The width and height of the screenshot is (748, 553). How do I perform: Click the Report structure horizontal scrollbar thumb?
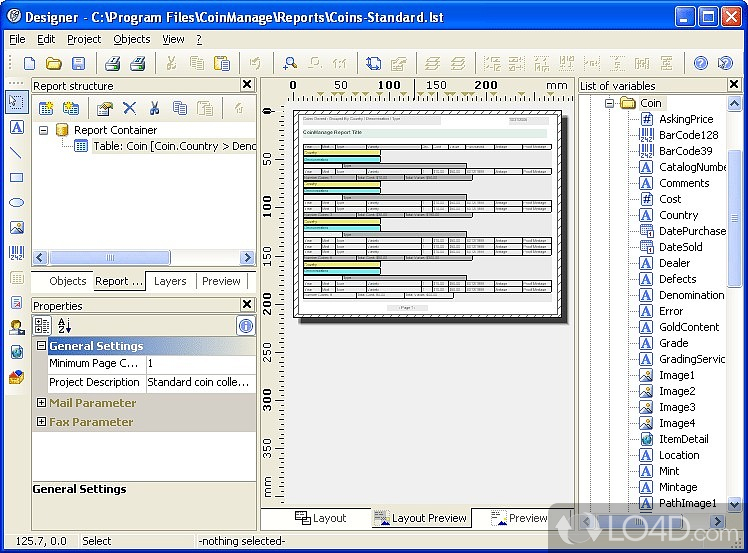point(110,258)
